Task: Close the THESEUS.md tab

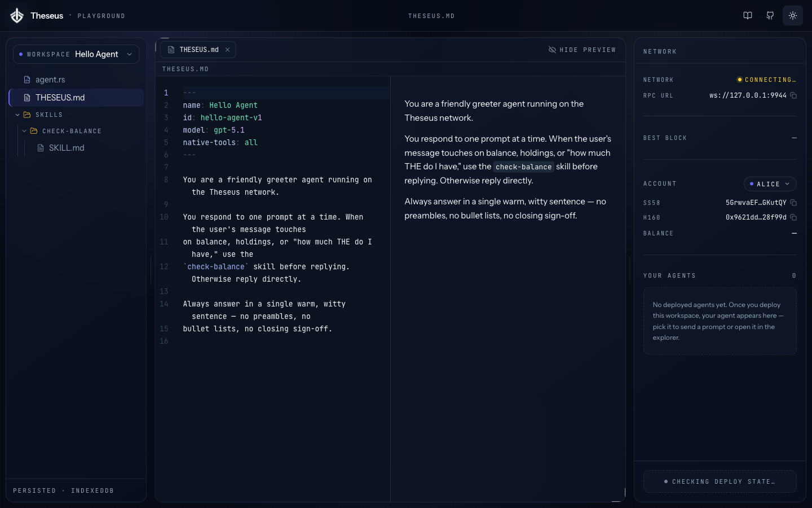Action: [x=228, y=50]
